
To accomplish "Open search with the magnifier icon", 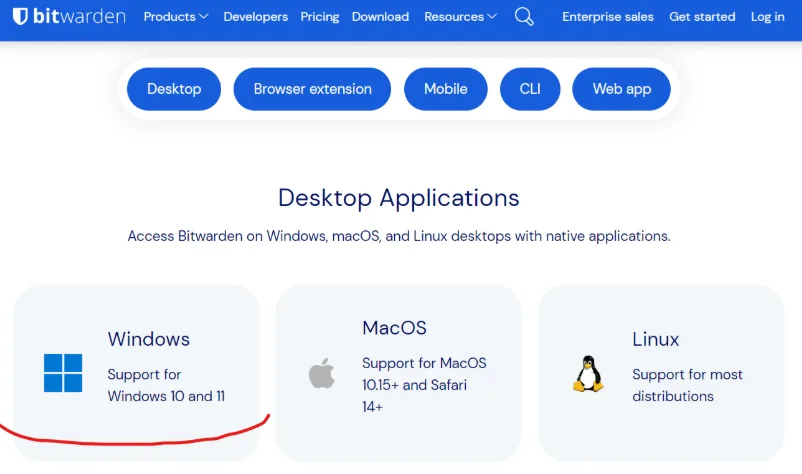I will [x=524, y=16].
